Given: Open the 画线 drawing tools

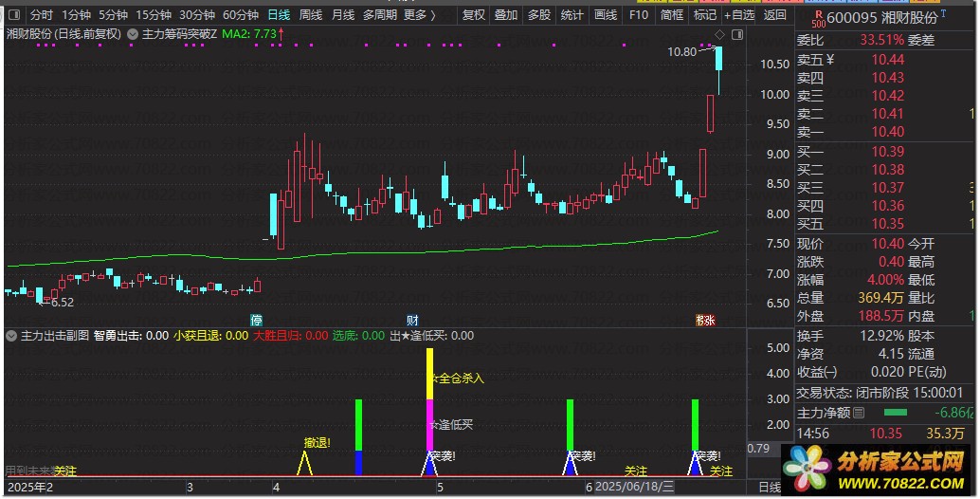Looking at the screenshot, I should [605, 14].
